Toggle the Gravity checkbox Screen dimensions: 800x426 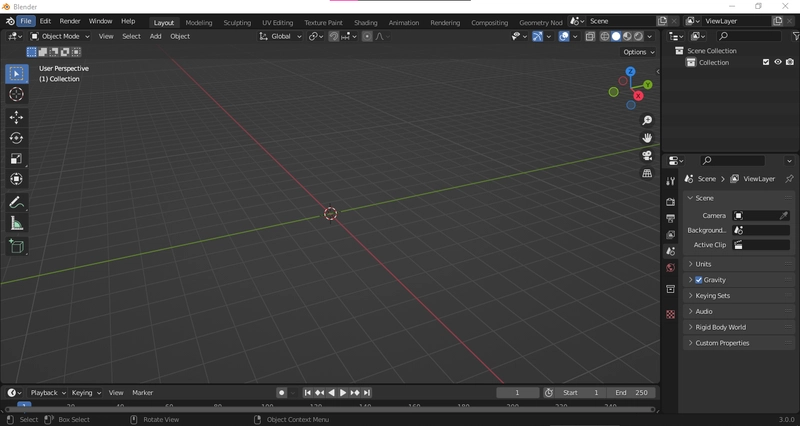click(x=698, y=280)
